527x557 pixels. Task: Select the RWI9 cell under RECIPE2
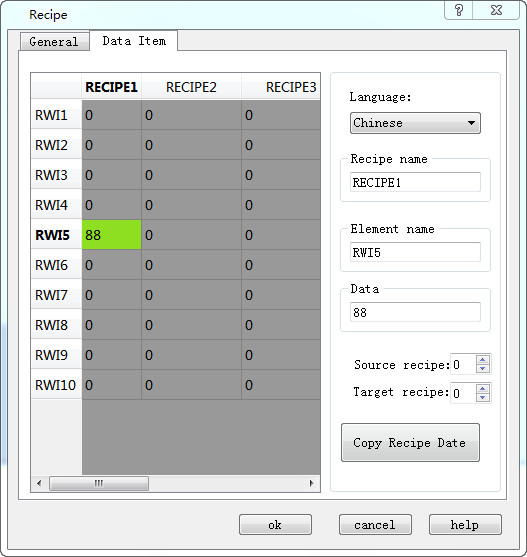point(191,355)
